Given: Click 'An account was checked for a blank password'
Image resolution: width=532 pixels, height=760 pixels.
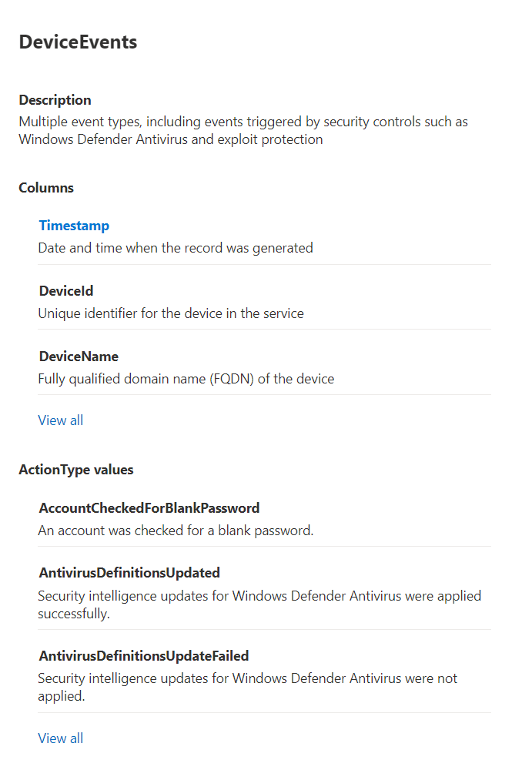Looking at the screenshot, I should [176, 531].
